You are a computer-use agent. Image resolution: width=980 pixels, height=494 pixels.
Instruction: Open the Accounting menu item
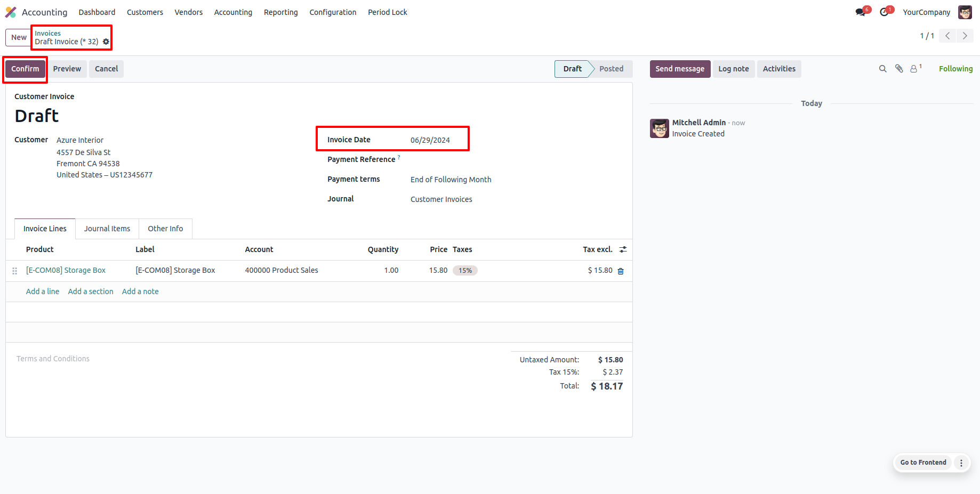(233, 12)
